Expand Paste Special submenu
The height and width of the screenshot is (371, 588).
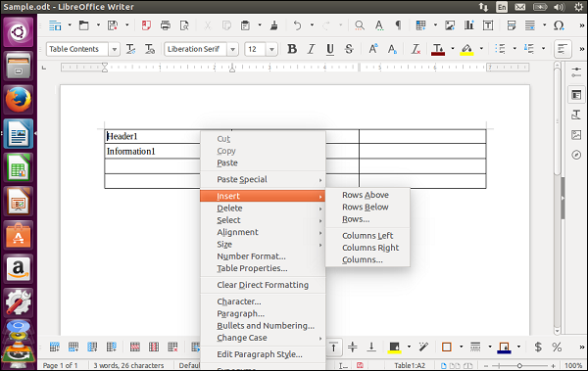263,179
